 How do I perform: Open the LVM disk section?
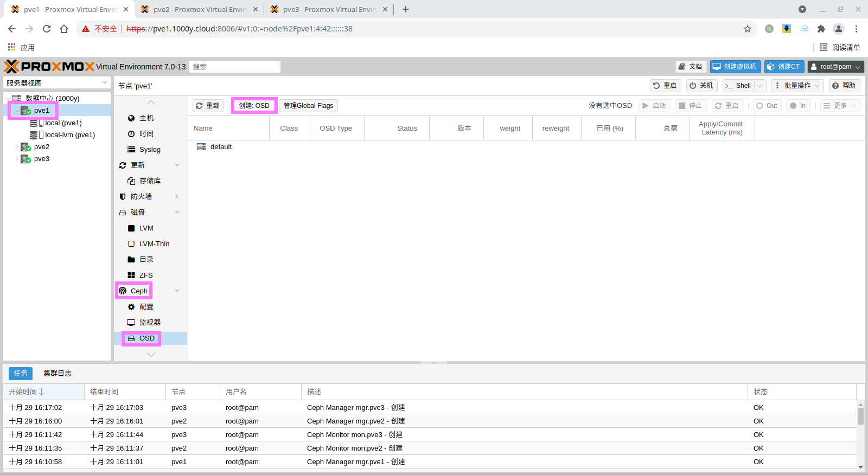click(146, 228)
